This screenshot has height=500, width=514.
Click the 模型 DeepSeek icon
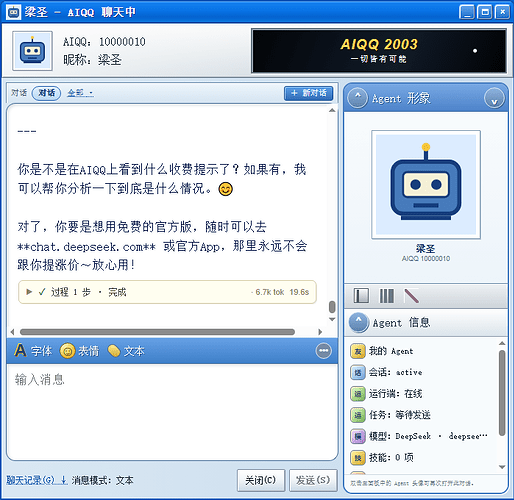coord(358,436)
